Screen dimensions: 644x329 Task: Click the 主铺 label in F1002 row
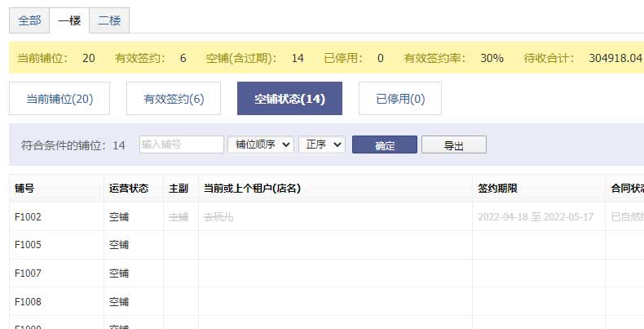tap(179, 216)
